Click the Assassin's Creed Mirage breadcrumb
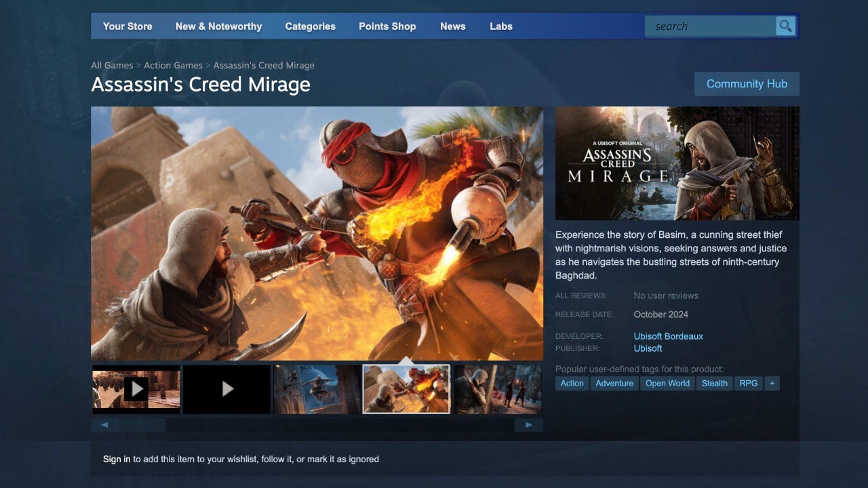The width and height of the screenshot is (868, 488). point(264,66)
